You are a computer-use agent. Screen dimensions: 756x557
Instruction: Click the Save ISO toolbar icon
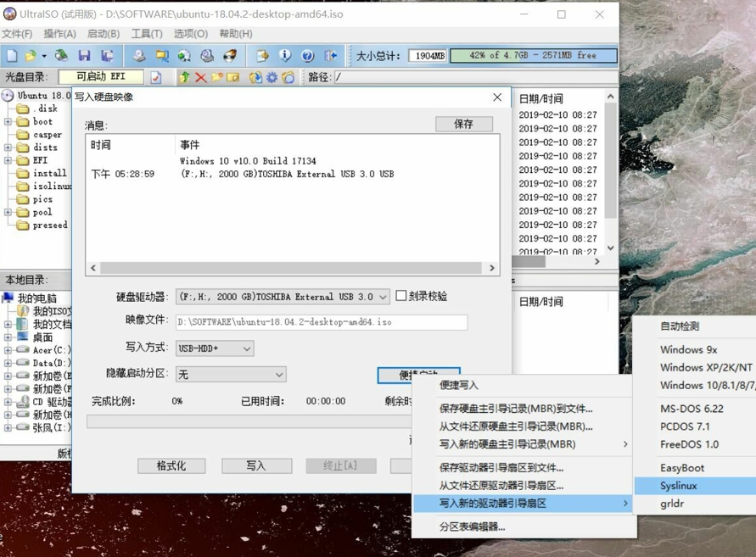(x=84, y=55)
